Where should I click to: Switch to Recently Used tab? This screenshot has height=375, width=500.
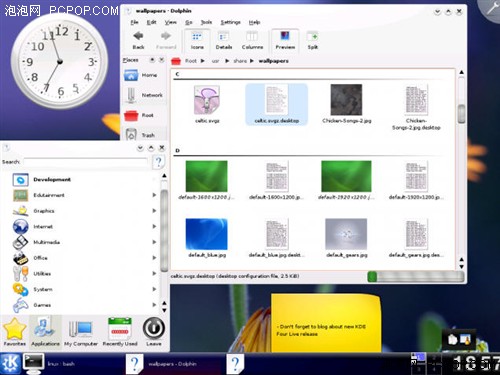click(x=120, y=332)
